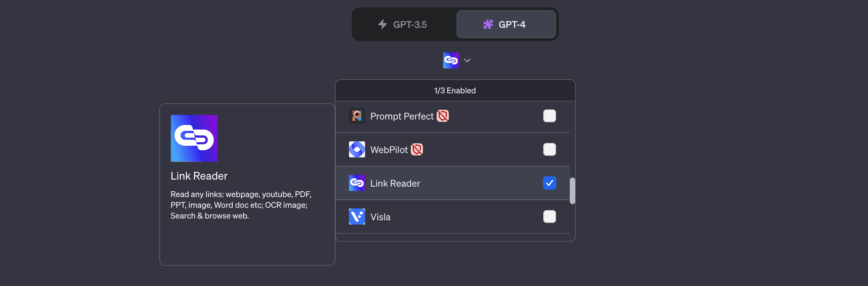Click the Link Reader dropdown thumbnail icon
The height and width of the screenshot is (286, 868).
coord(451,60)
